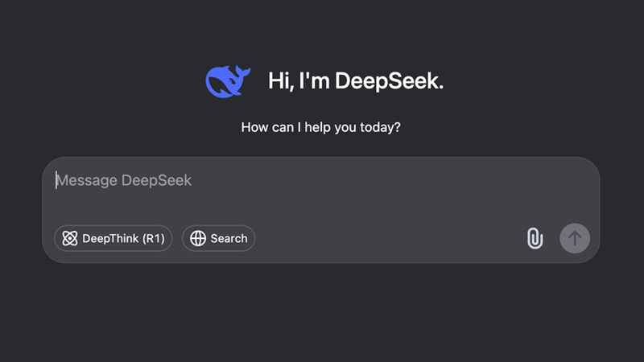This screenshot has width=644, height=362.
Task: Select the "DeepThink (R1)" label
Action: (123, 238)
